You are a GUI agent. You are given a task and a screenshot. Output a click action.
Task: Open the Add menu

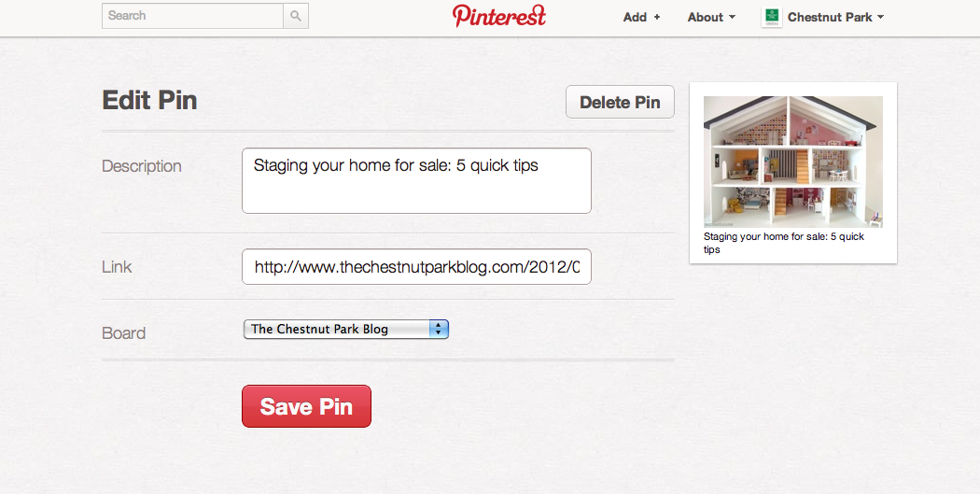click(636, 17)
